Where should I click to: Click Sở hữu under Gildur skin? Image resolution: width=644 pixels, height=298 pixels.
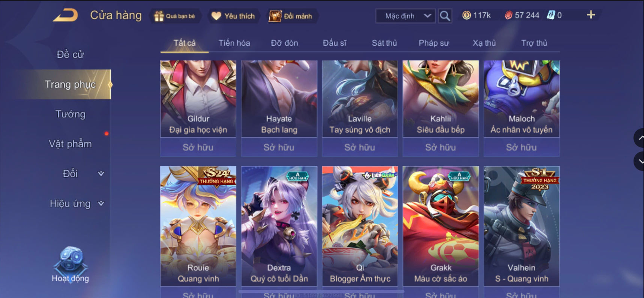coord(198,147)
